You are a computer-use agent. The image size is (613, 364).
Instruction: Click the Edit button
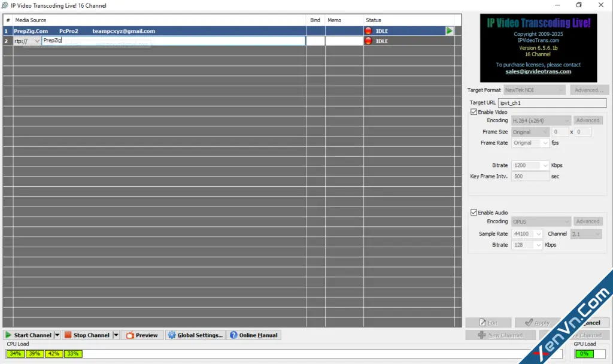(488, 323)
